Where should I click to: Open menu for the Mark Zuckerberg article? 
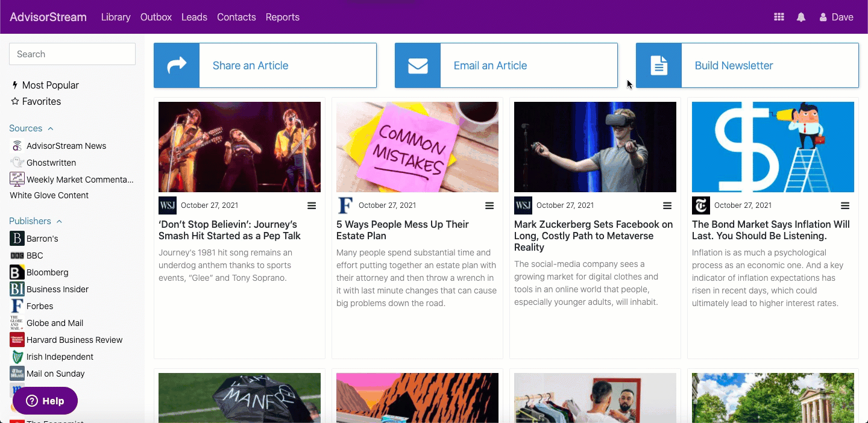667,205
